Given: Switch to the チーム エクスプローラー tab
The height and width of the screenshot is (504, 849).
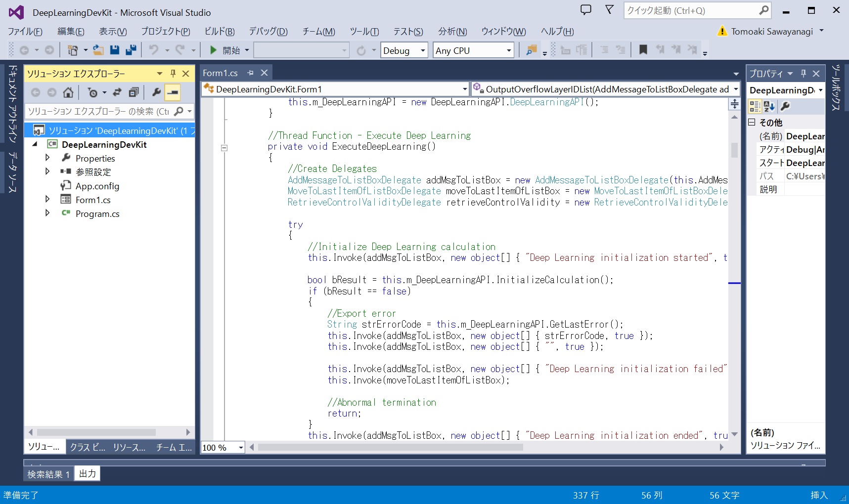Looking at the screenshot, I should (174, 447).
